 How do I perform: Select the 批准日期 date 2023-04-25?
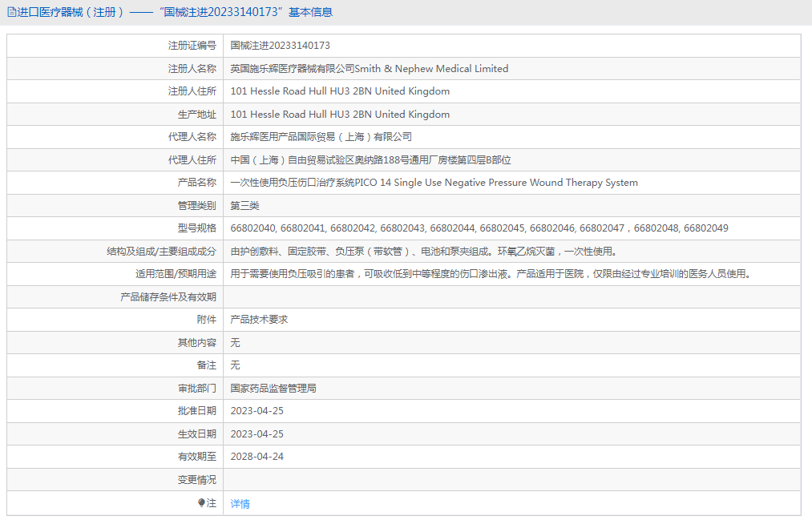(257, 411)
